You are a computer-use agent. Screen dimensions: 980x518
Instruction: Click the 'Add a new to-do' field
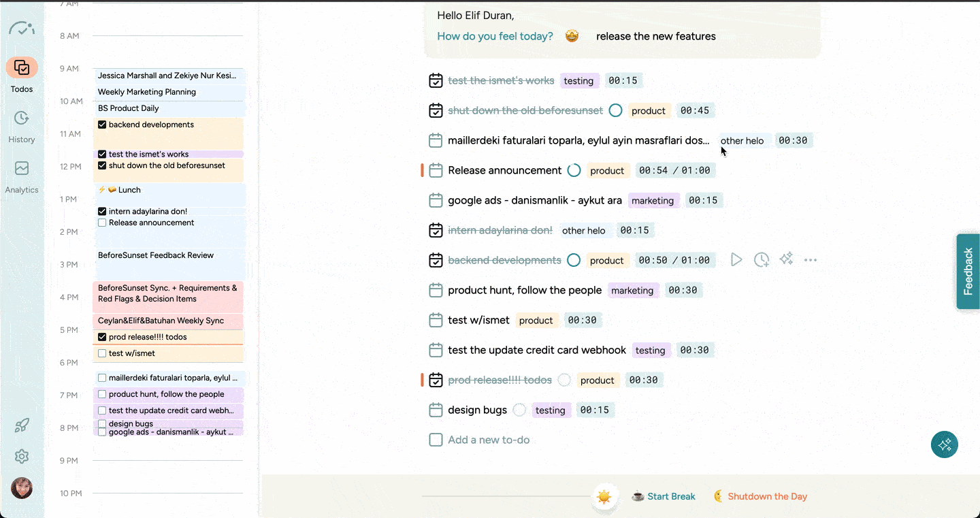(x=489, y=440)
